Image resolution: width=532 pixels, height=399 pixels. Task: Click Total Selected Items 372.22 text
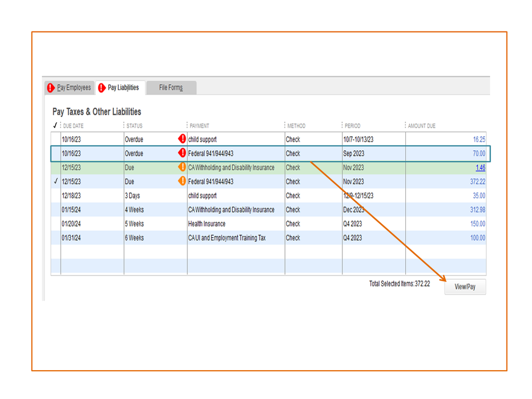tap(399, 283)
